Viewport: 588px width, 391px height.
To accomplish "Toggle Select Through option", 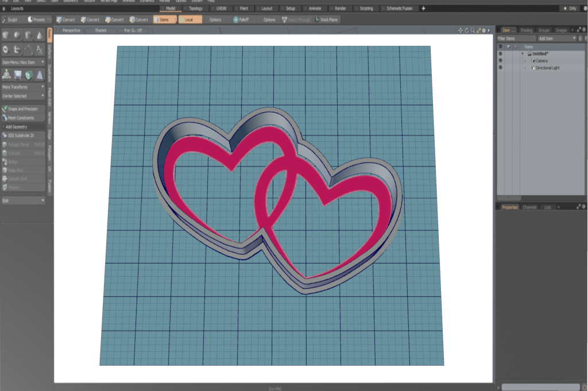I will coord(296,20).
